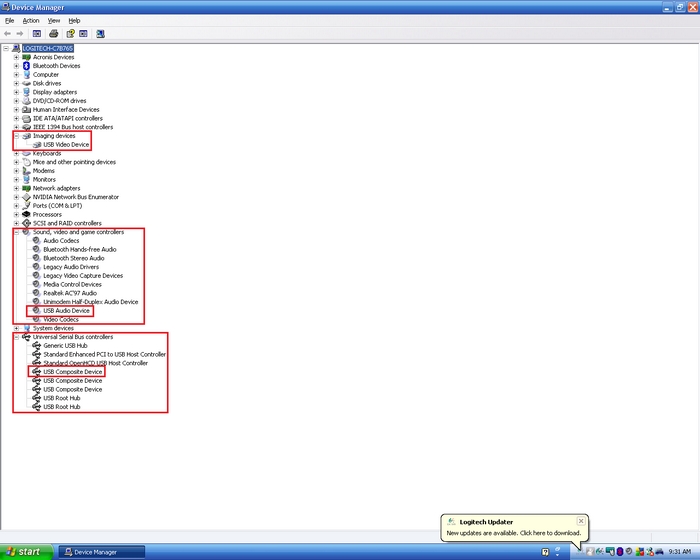Click the LOGITECH-C7B765 computer root icon
This screenshot has width=700, height=560.
click(x=16, y=48)
